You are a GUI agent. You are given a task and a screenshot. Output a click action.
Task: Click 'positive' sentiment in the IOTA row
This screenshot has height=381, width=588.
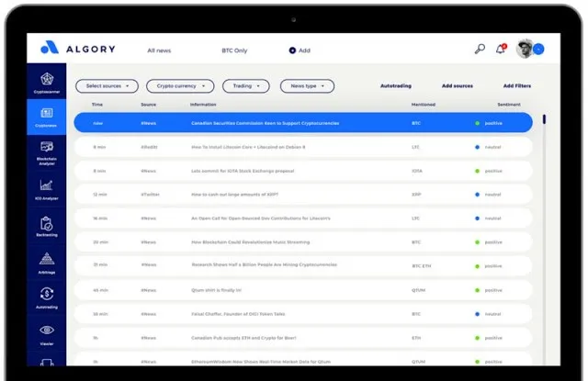click(493, 171)
